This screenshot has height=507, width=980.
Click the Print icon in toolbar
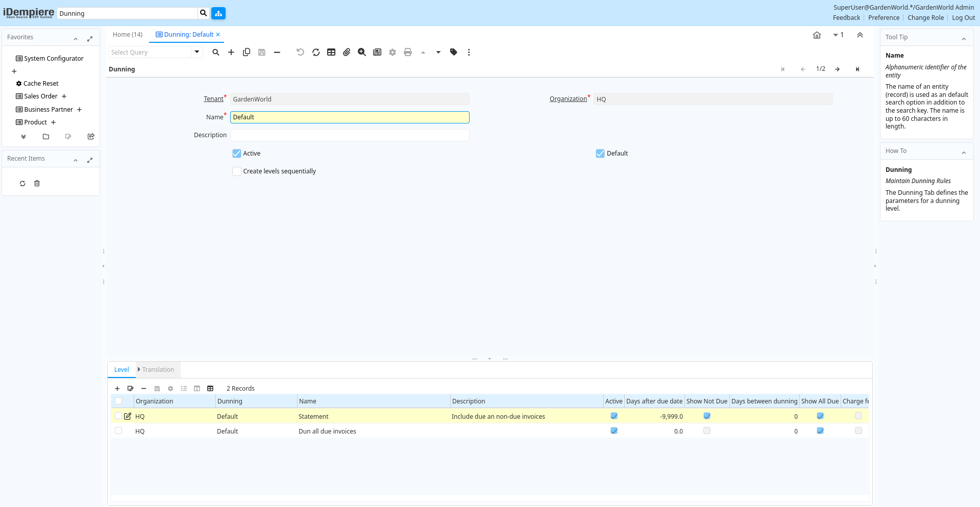click(408, 52)
